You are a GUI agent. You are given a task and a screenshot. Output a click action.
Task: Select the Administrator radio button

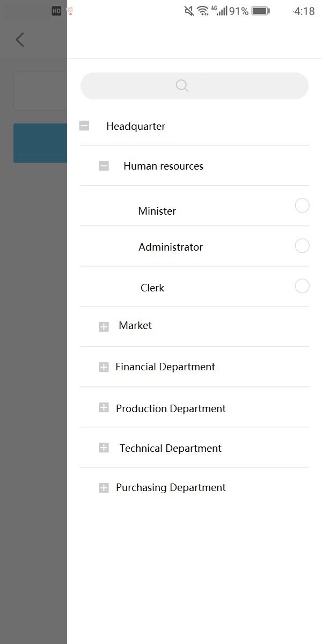[x=302, y=245]
